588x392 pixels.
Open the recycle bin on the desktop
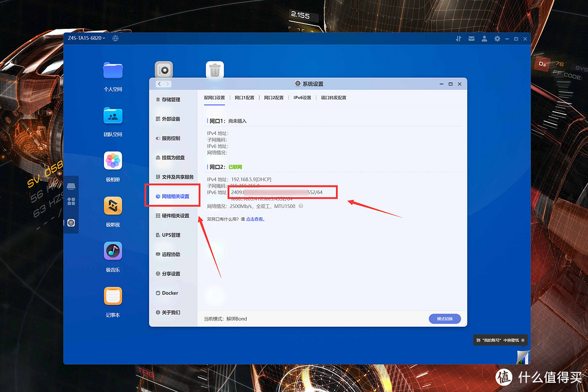click(x=215, y=70)
